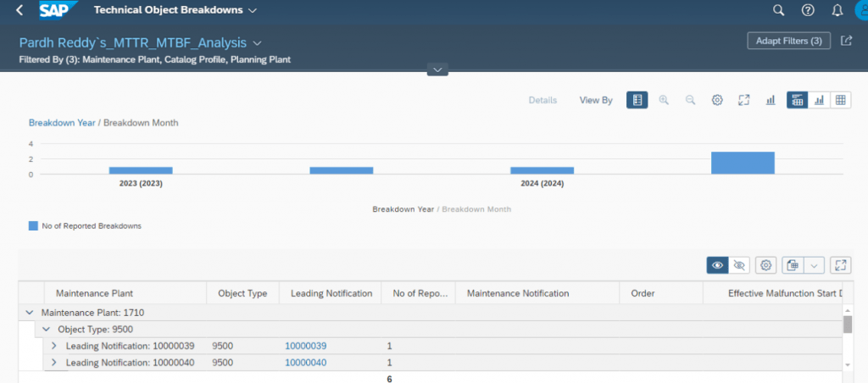Maximize the table to full screen
The height and width of the screenshot is (383, 868).
click(x=840, y=265)
